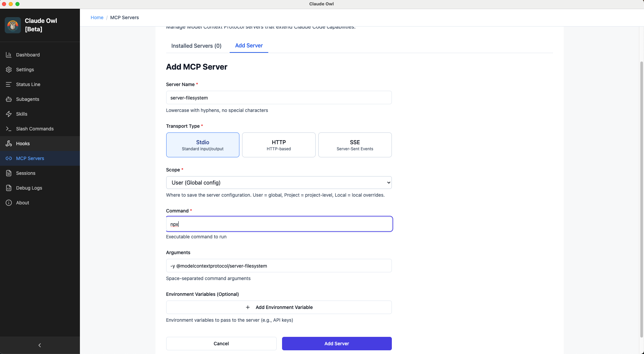This screenshot has width=644, height=354.
Task: Open the Debug Logs panel
Action: [29, 188]
